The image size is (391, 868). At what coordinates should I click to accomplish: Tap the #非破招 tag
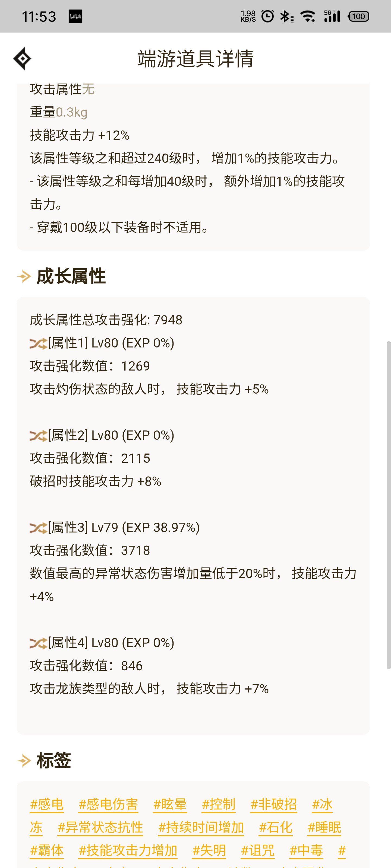pyautogui.click(x=274, y=804)
